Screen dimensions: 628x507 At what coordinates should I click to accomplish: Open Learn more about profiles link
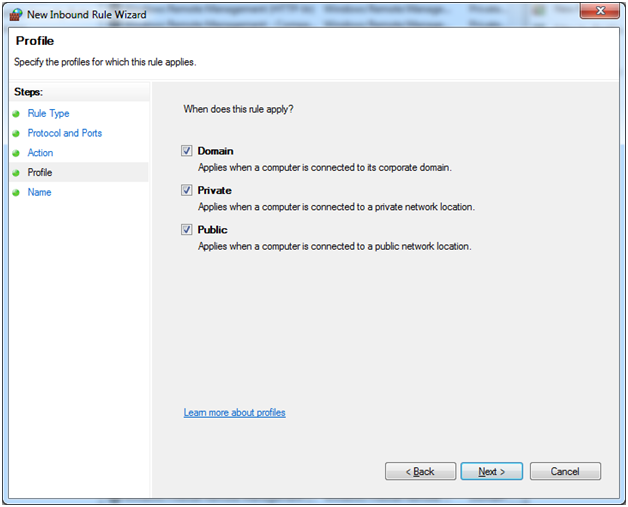234,412
